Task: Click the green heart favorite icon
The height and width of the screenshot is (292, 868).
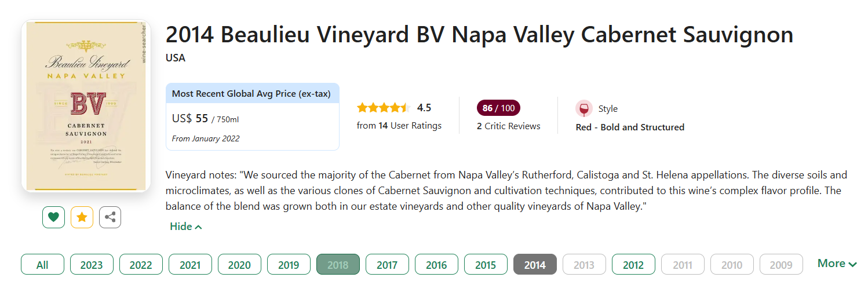Action: (x=53, y=217)
